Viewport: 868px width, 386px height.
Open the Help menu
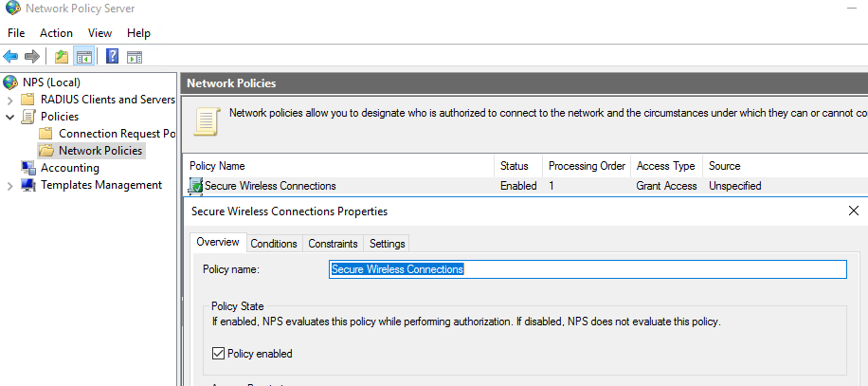coord(138,33)
